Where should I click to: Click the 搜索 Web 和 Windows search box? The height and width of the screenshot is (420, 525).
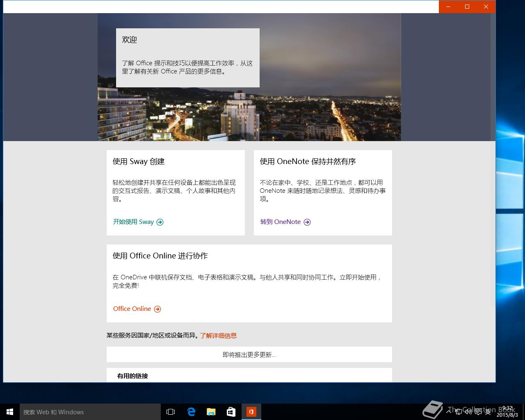(x=90, y=412)
